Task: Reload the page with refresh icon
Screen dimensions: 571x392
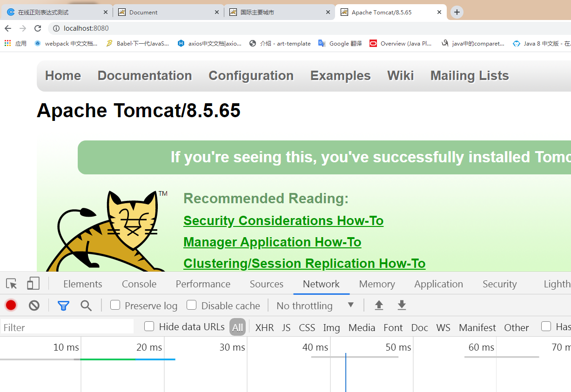Action: 38,28
